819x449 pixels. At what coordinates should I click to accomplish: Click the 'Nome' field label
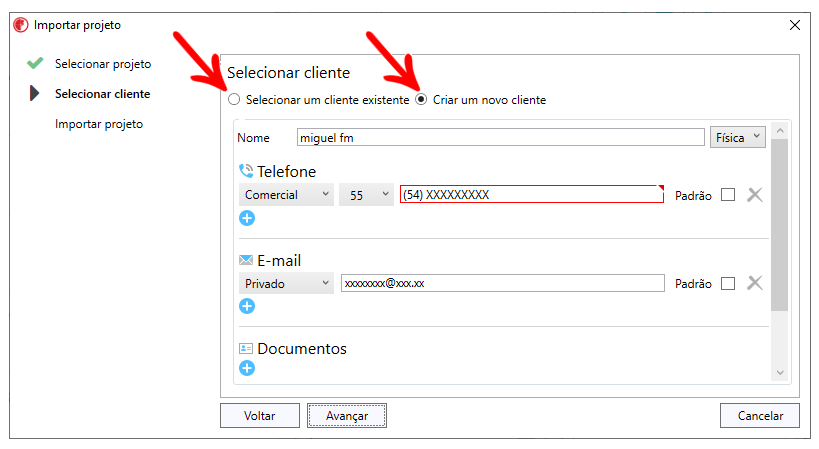[253, 138]
